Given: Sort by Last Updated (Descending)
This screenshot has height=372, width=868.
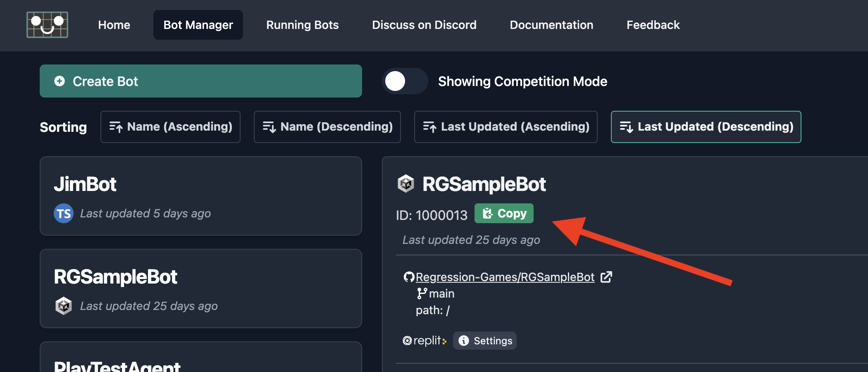Looking at the screenshot, I should click(x=706, y=127).
